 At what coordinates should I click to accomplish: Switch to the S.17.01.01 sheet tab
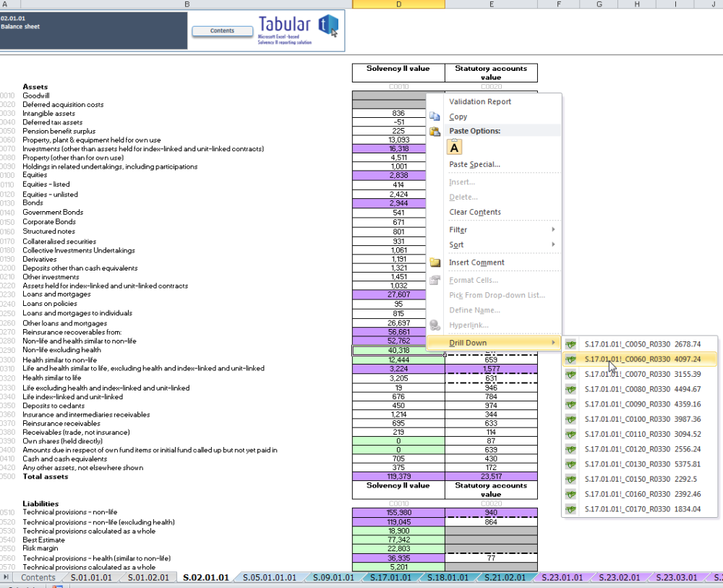pyautogui.click(x=390, y=577)
